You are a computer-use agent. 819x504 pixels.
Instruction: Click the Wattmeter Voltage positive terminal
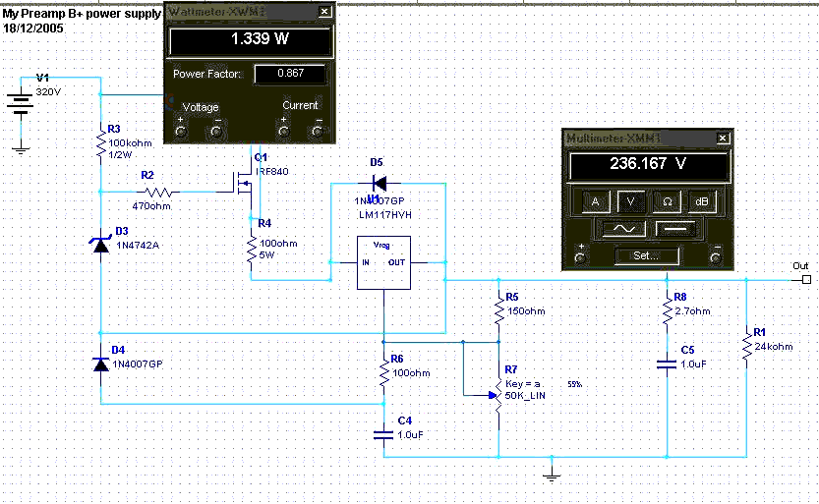(x=181, y=131)
